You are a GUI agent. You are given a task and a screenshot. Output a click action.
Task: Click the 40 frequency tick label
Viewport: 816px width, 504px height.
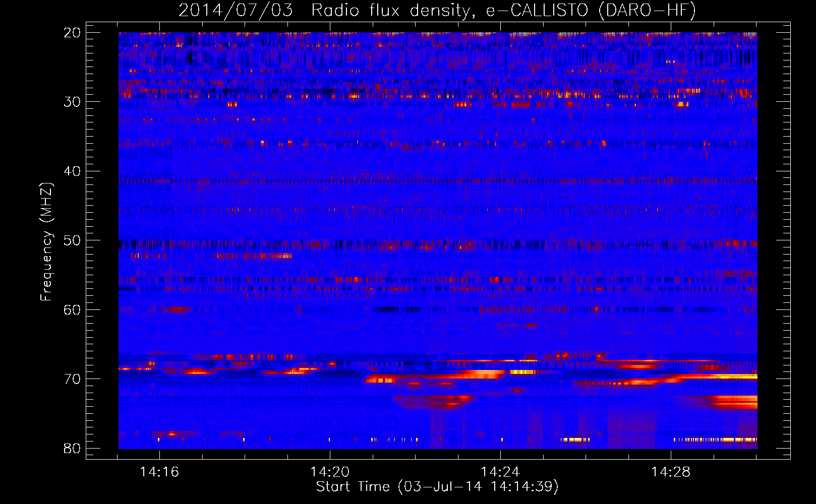point(72,171)
